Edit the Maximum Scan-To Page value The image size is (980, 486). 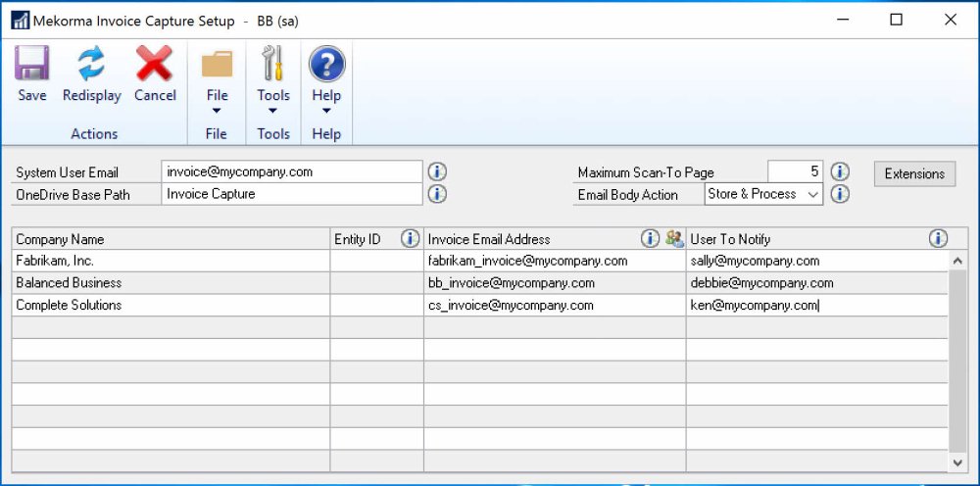point(795,171)
